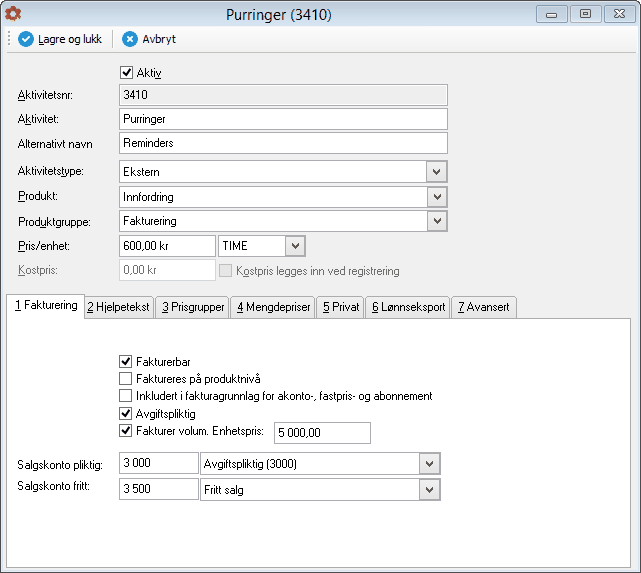The height and width of the screenshot is (573, 641).
Task: Click the toolbar grip handle dots
Action: pyautogui.click(x=9, y=38)
